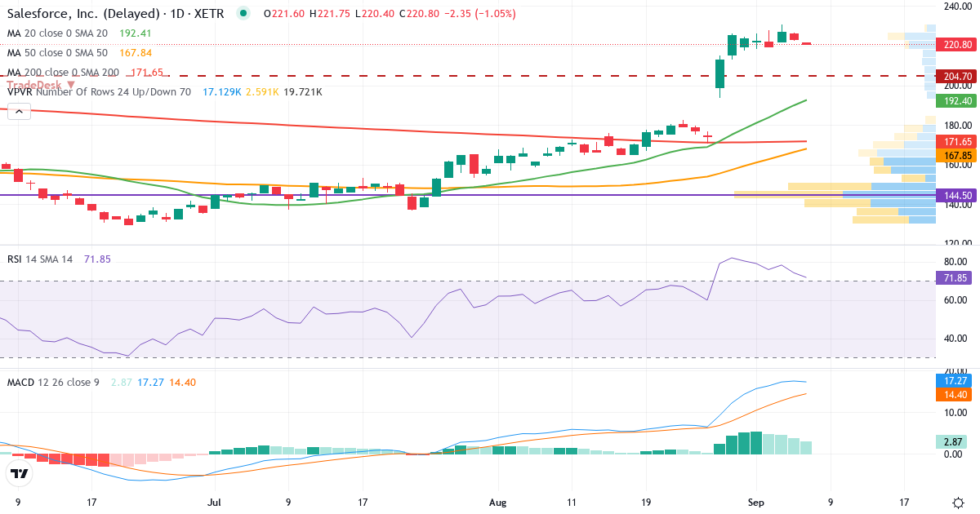980x514 pixels.
Task: Click the red MA 200 label 171.65
Action: pyautogui.click(x=956, y=142)
